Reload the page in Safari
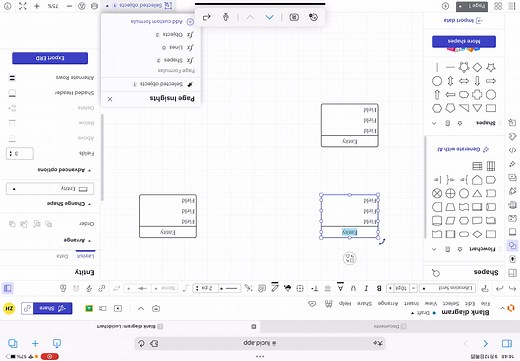This screenshot has height=361, width=520. (141, 343)
